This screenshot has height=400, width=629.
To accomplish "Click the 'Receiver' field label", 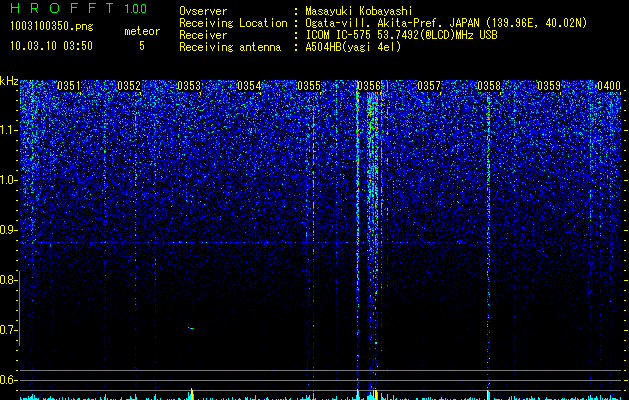I will coord(203,35).
